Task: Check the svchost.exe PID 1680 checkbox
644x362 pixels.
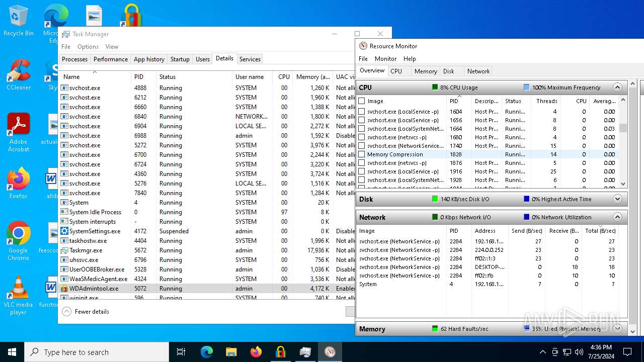Action: (361, 137)
